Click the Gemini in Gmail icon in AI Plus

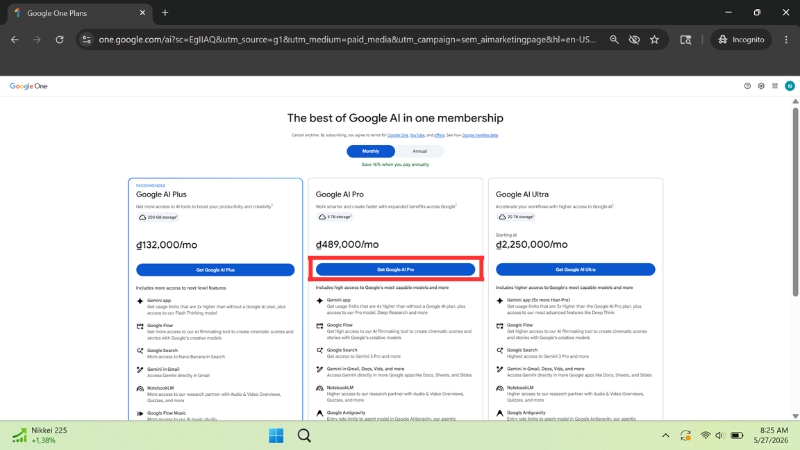(140, 369)
